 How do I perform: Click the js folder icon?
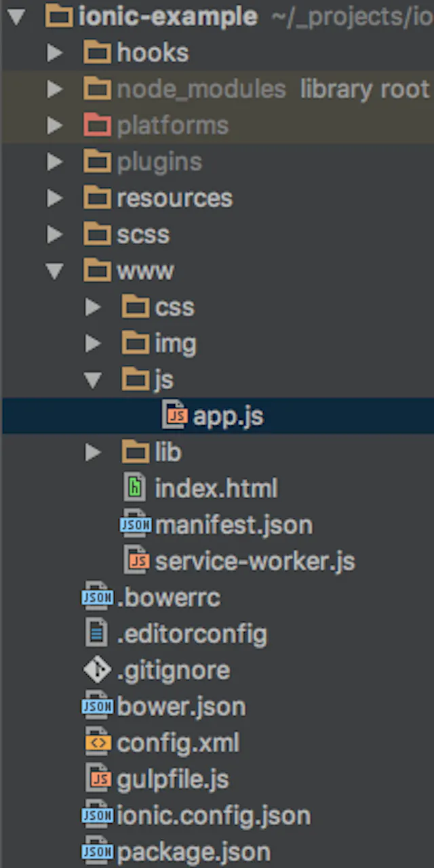click(136, 379)
